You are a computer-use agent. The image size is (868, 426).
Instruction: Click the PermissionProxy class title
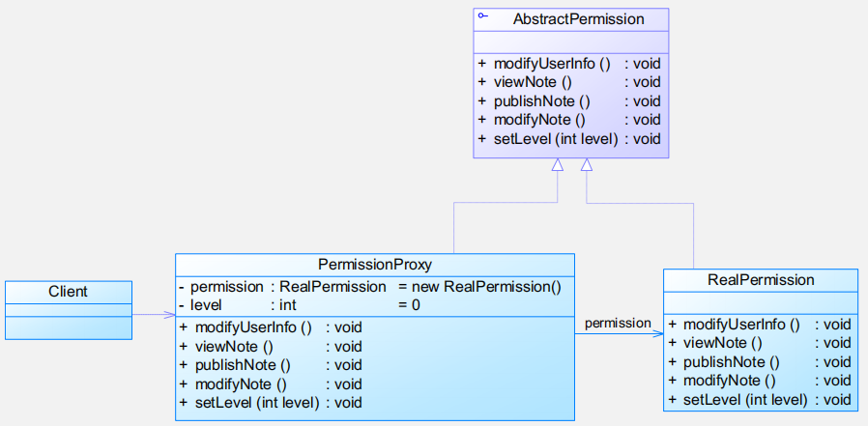point(375,265)
